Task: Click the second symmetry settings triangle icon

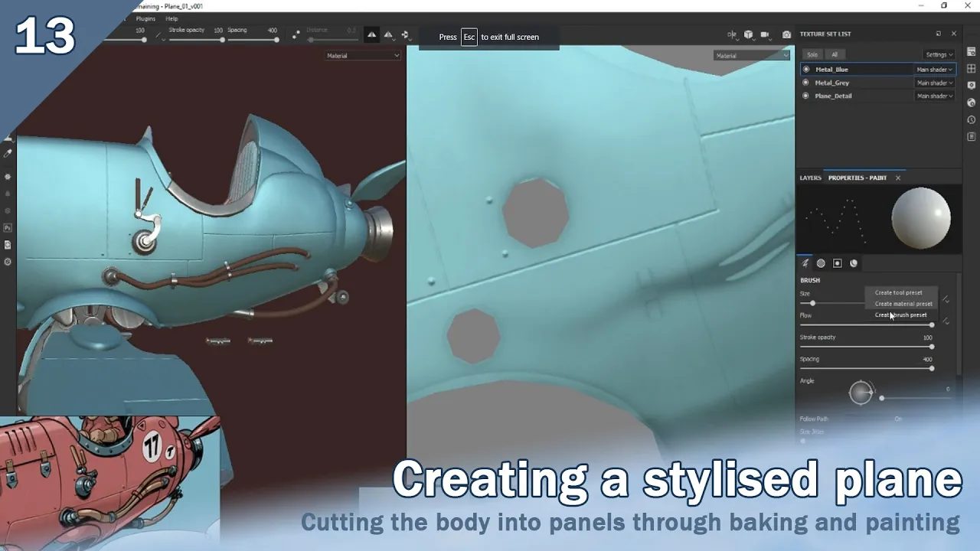Action: click(388, 34)
